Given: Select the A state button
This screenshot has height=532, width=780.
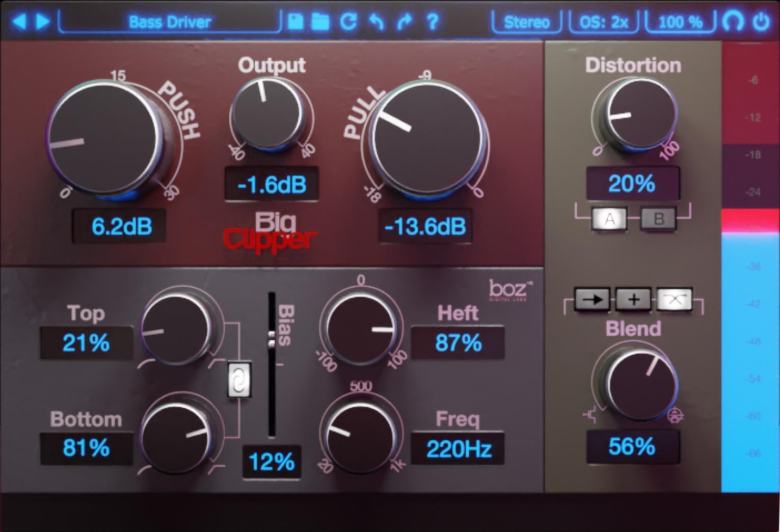Looking at the screenshot, I should tap(609, 219).
